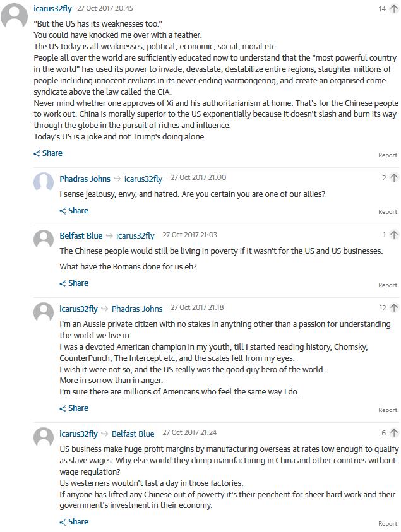Upvote Belfast Blue's Romans comment
Screen dimensions: 401x532
point(393,235)
